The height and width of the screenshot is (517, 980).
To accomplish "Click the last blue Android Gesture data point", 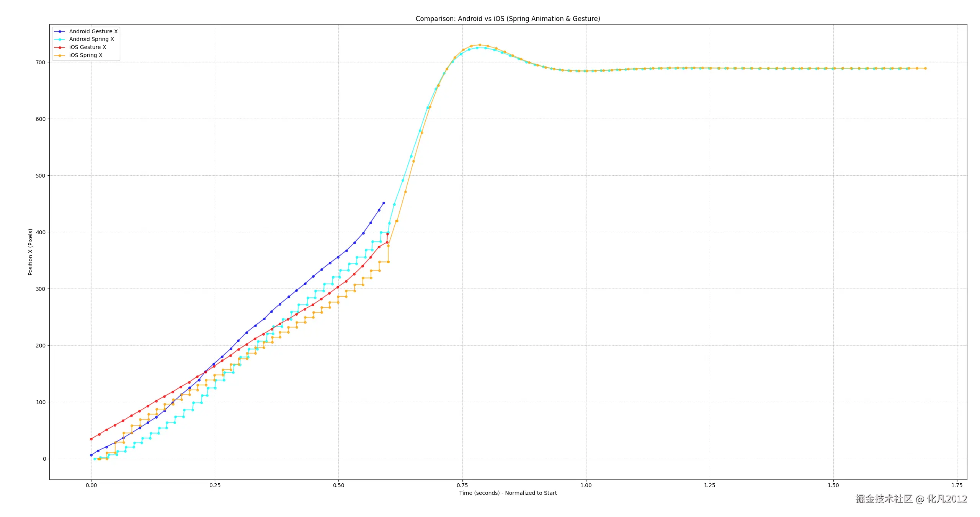I will click(384, 203).
